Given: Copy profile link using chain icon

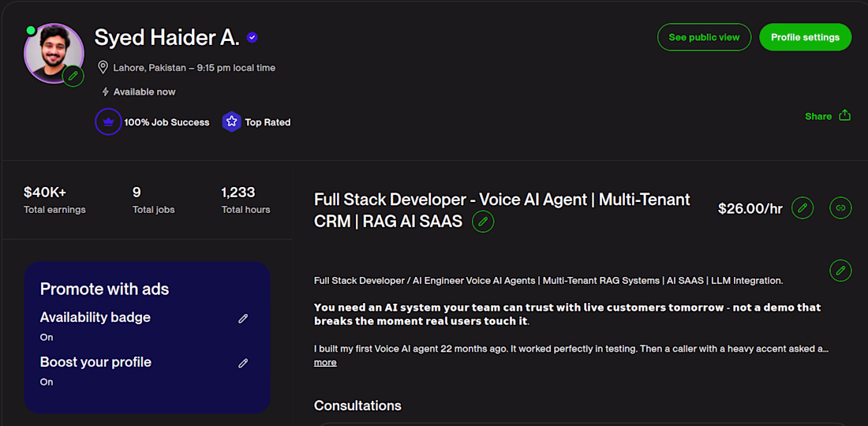Looking at the screenshot, I should click(840, 208).
